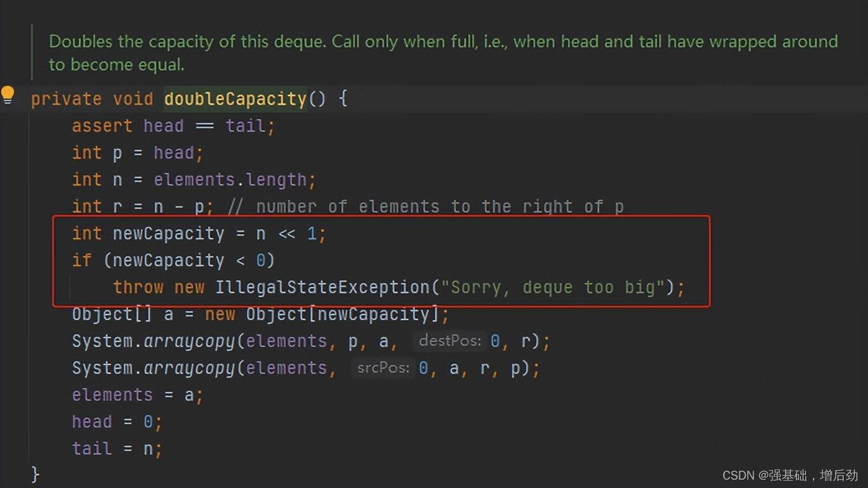Screen dimensions: 868x488
Task: Click the yellow lightbulb intention icon
Action: 8,95
